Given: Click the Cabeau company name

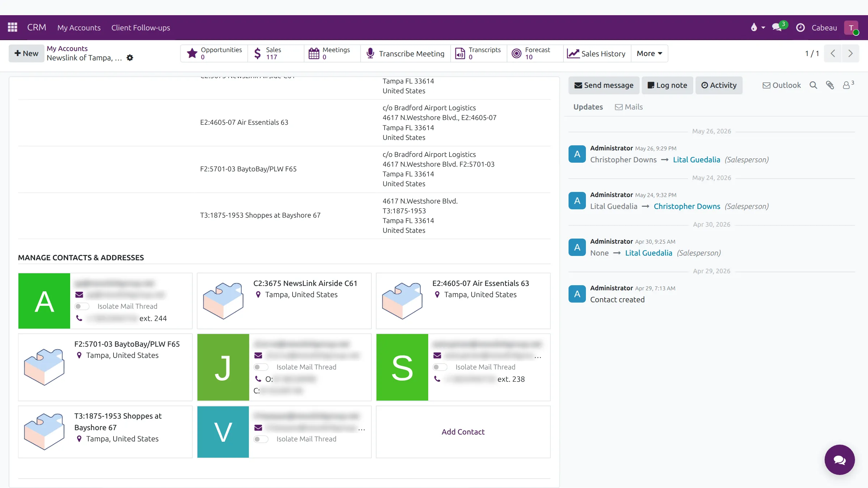Looking at the screenshot, I should [x=824, y=27].
